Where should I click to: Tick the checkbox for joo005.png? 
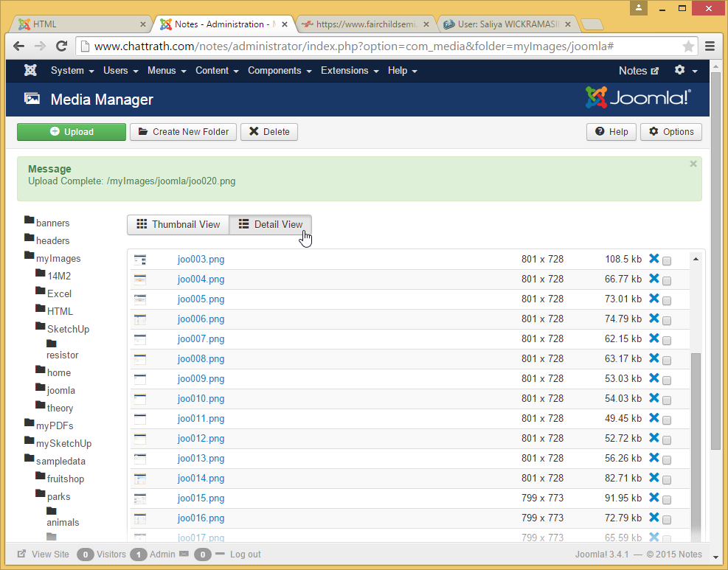click(x=667, y=300)
